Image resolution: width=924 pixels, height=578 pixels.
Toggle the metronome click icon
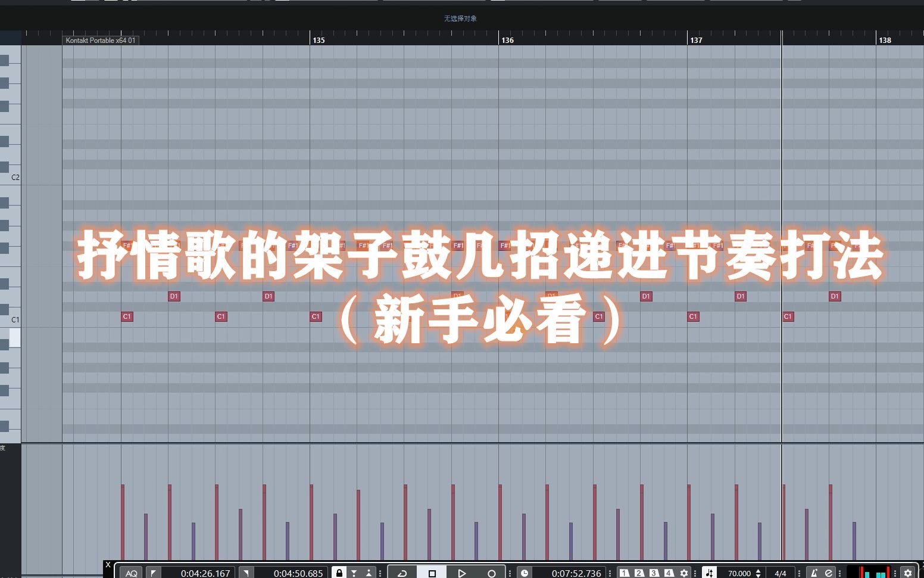[x=814, y=573]
